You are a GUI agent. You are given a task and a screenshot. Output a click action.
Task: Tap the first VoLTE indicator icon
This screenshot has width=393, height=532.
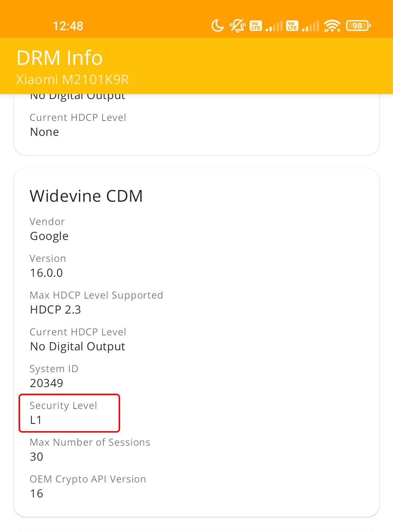tap(255, 26)
